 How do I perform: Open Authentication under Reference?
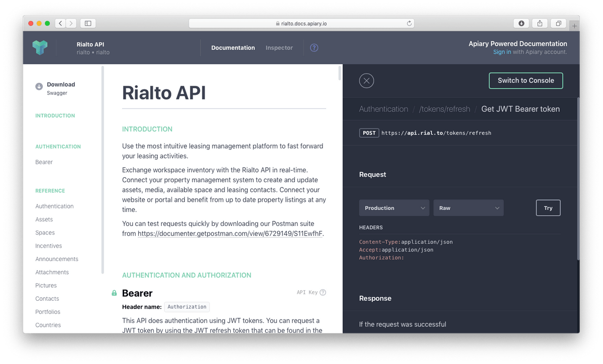coord(55,206)
